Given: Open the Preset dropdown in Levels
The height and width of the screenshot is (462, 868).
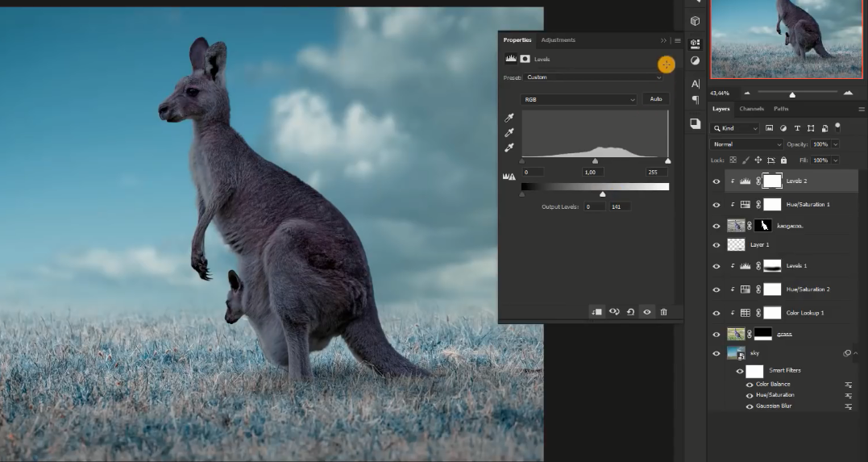Looking at the screenshot, I should point(593,77).
